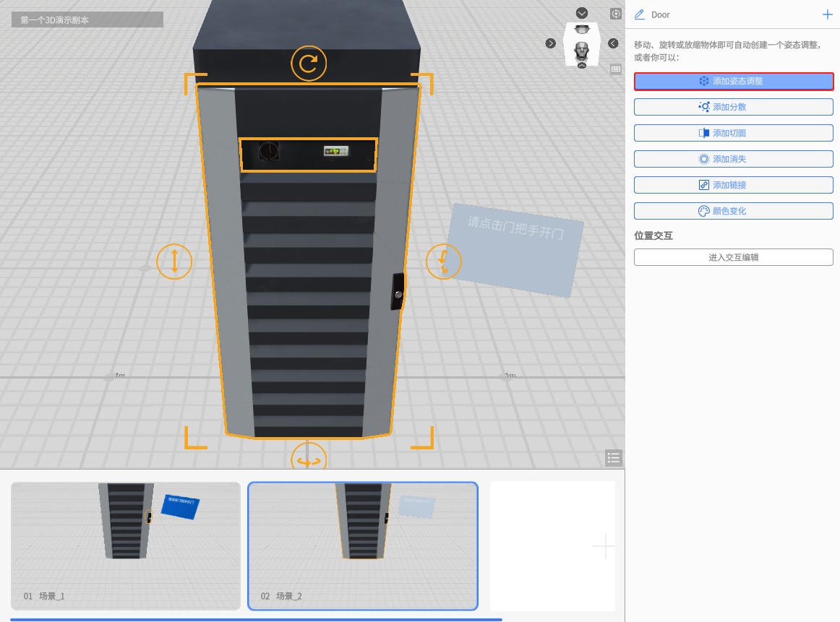Add a new scene with the blank plus card
840x622 pixels.
click(x=603, y=547)
